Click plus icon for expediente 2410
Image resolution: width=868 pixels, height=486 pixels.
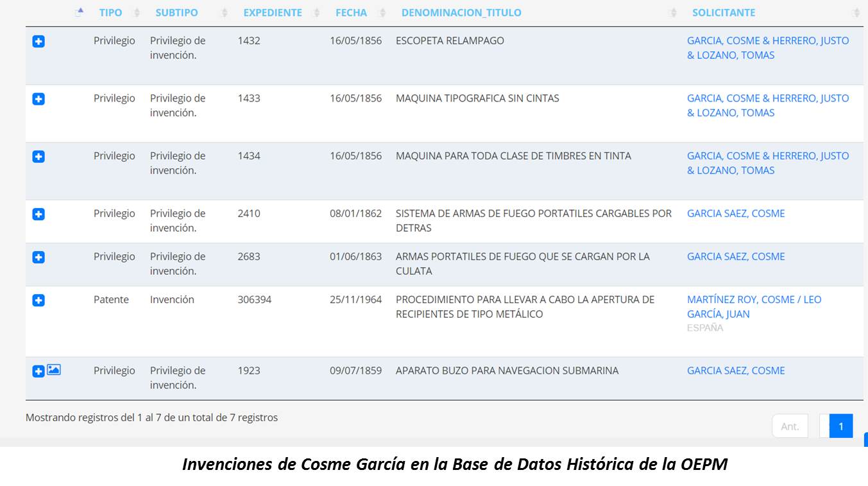[38, 214]
